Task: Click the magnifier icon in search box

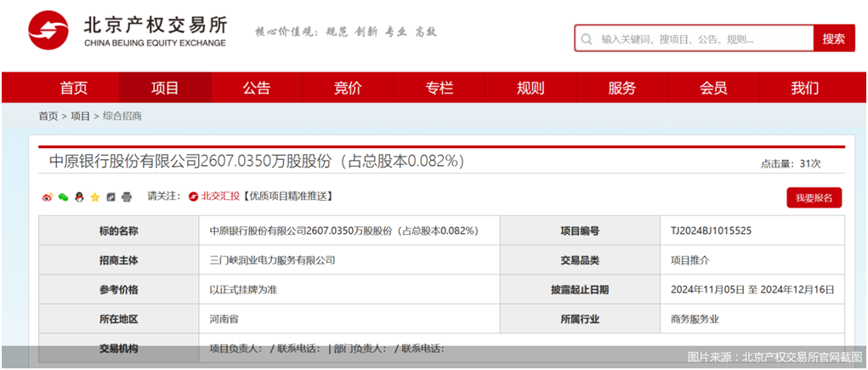Action: point(586,39)
